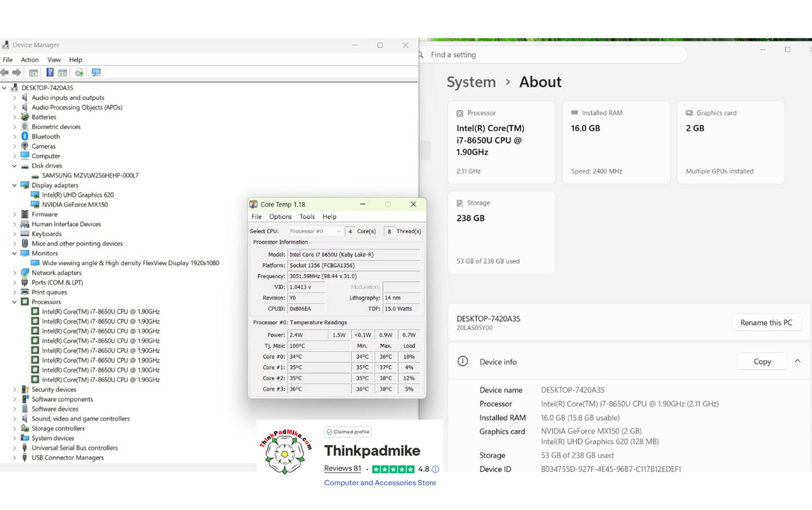This screenshot has height=510, width=812.
Task: Click the 15.0 Watts TDP value in Core Temp
Action: [401, 308]
